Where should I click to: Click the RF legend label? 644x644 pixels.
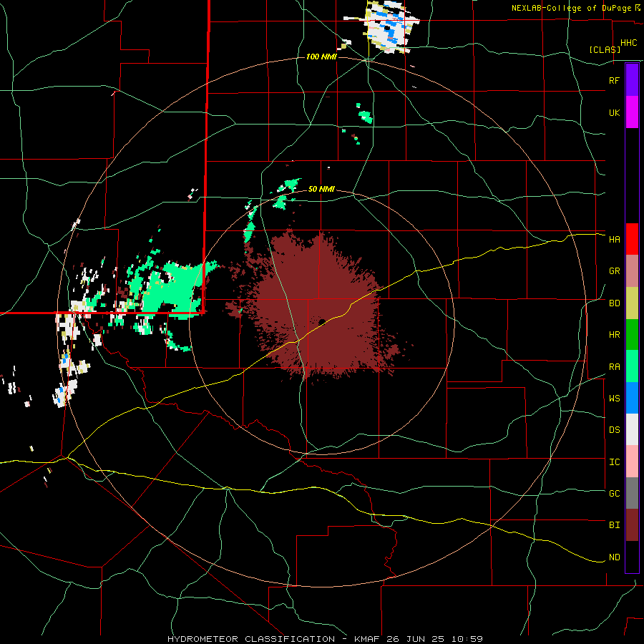[x=614, y=80]
